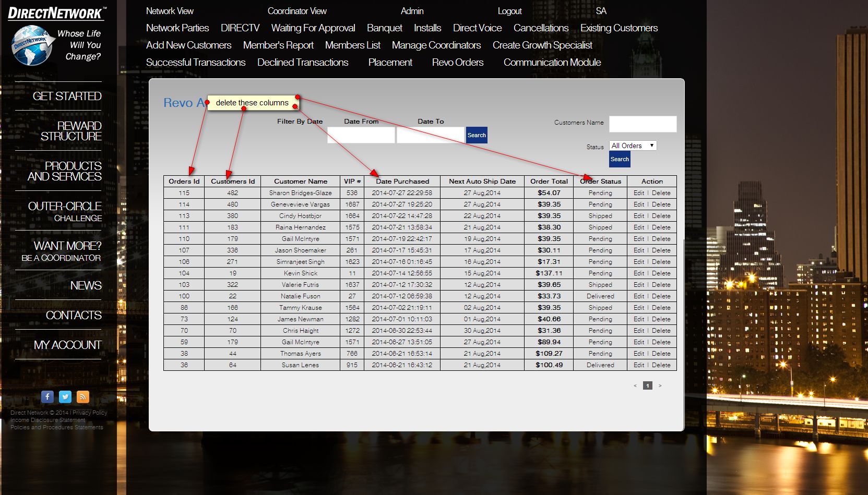Image resolution: width=868 pixels, height=495 pixels.
Task: Edit the Kevin Shick order
Action: pyautogui.click(x=639, y=273)
